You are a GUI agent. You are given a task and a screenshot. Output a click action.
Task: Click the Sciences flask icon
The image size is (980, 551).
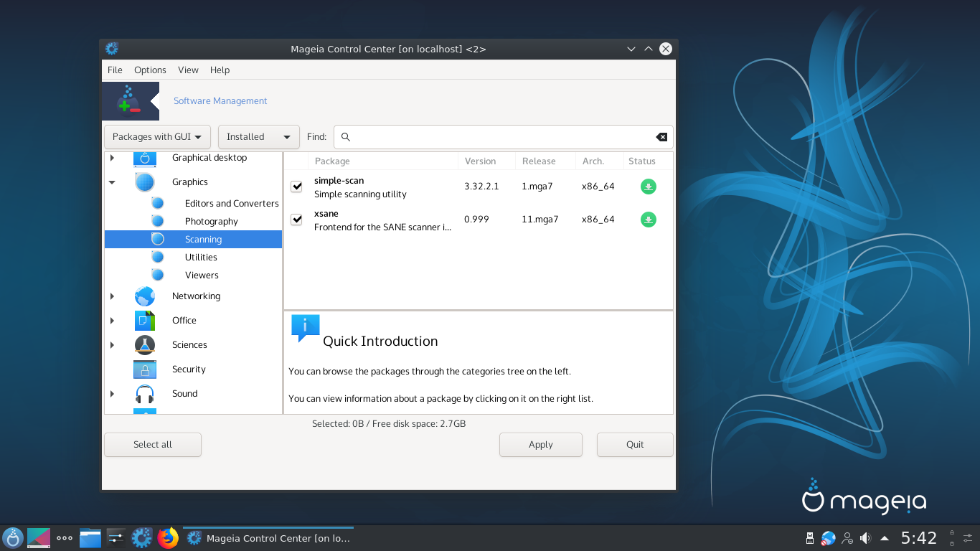point(145,345)
